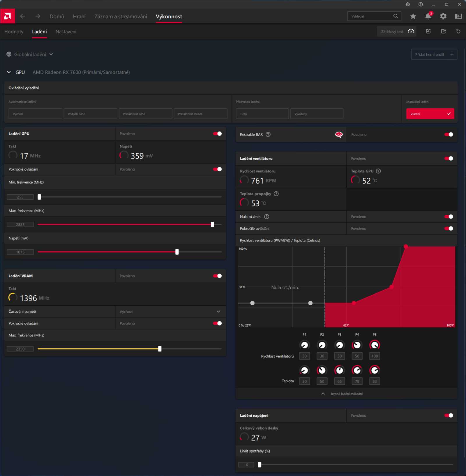
Task: Toggle Nula ot./min. switch
Action: tap(449, 217)
